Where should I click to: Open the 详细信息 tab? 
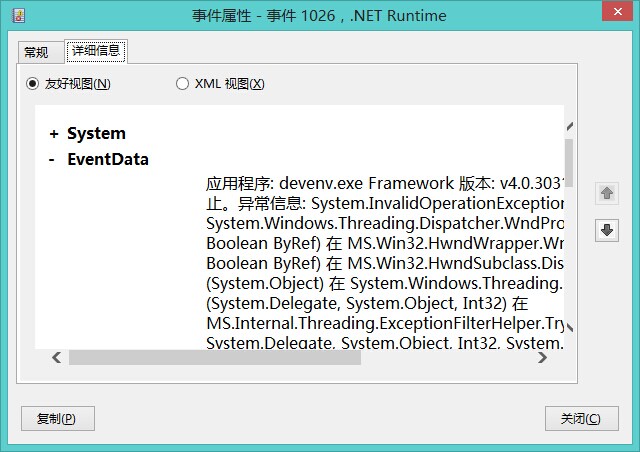[x=96, y=50]
